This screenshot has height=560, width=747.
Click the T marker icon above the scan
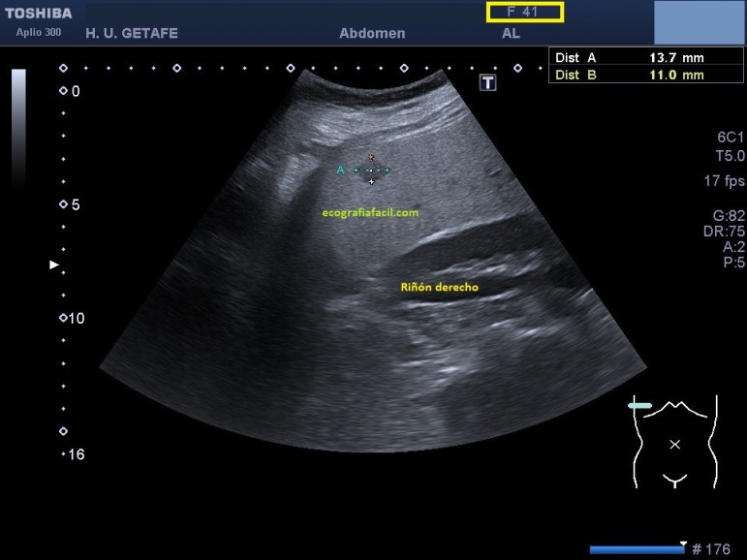coord(488,83)
